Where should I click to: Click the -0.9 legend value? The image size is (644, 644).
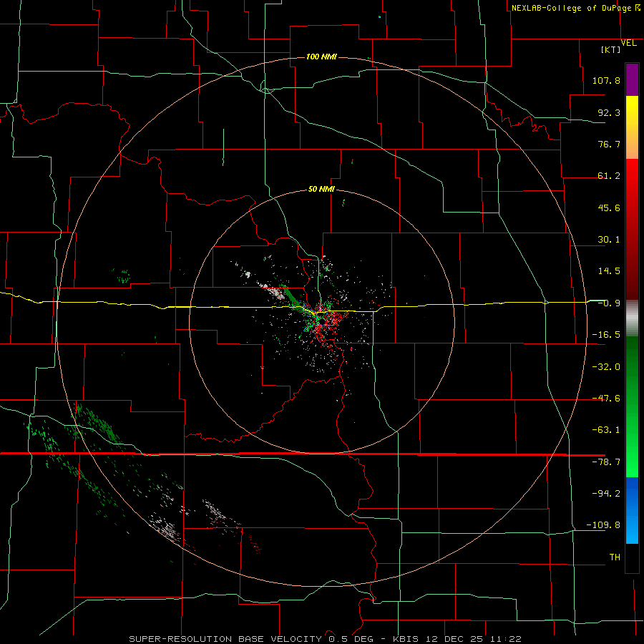(609, 303)
